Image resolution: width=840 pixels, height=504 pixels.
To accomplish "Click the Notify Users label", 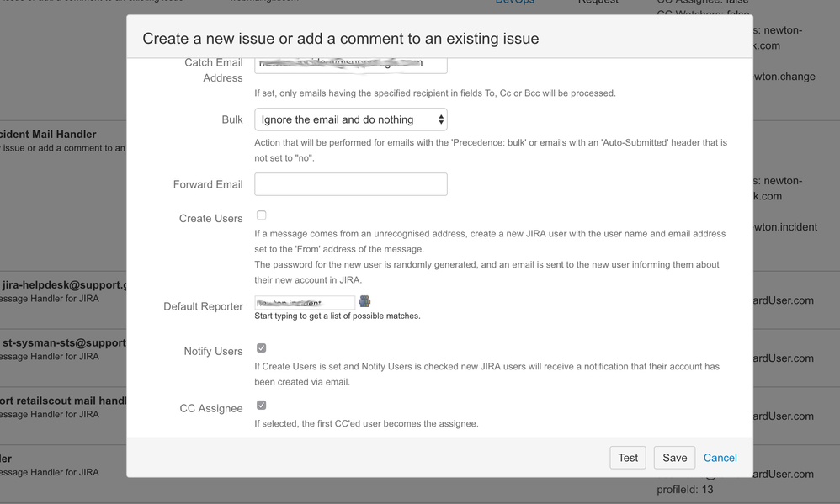I will coord(213,352).
